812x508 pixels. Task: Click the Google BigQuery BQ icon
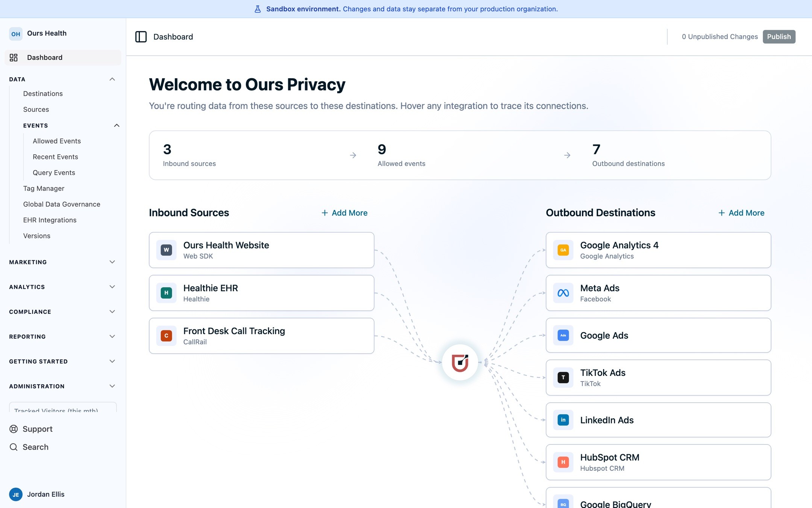pyautogui.click(x=563, y=503)
